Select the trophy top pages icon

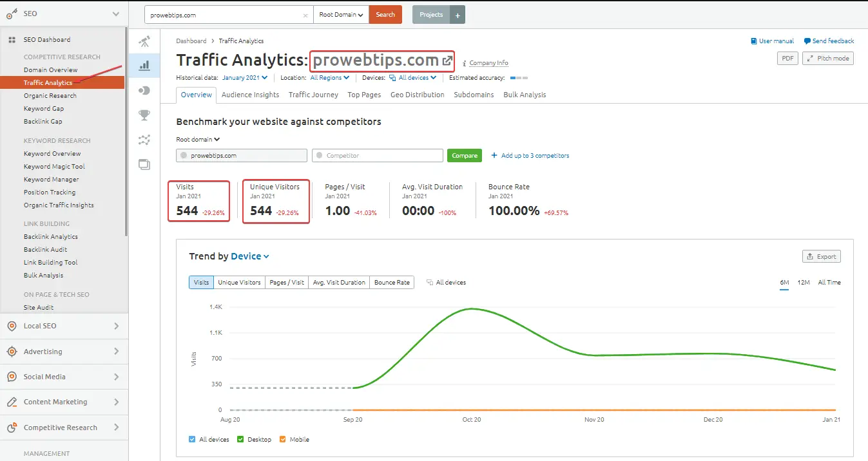[x=144, y=115]
